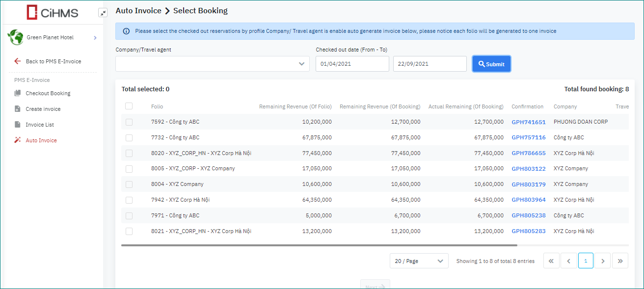
Task: Click the red back arrow icon
Action: [18, 61]
